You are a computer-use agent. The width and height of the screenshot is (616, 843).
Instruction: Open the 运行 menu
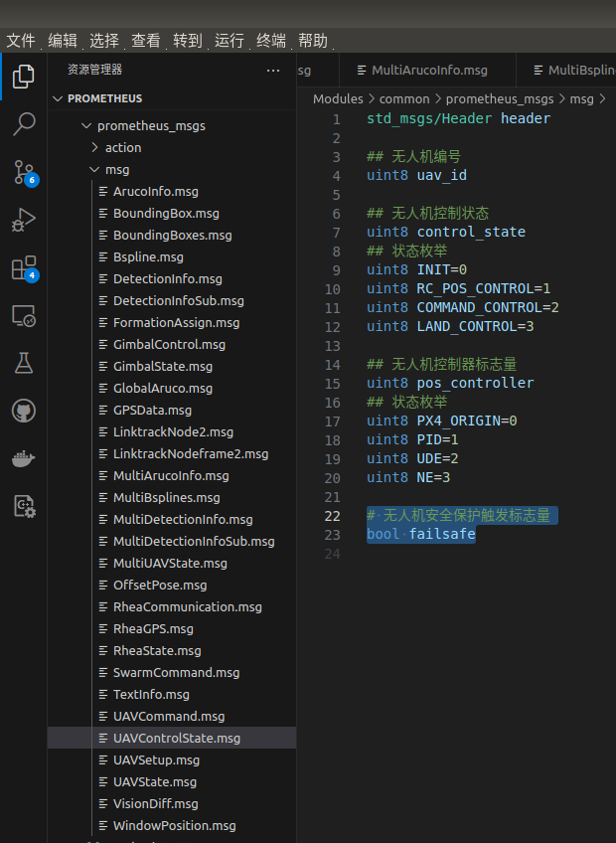click(x=230, y=41)
